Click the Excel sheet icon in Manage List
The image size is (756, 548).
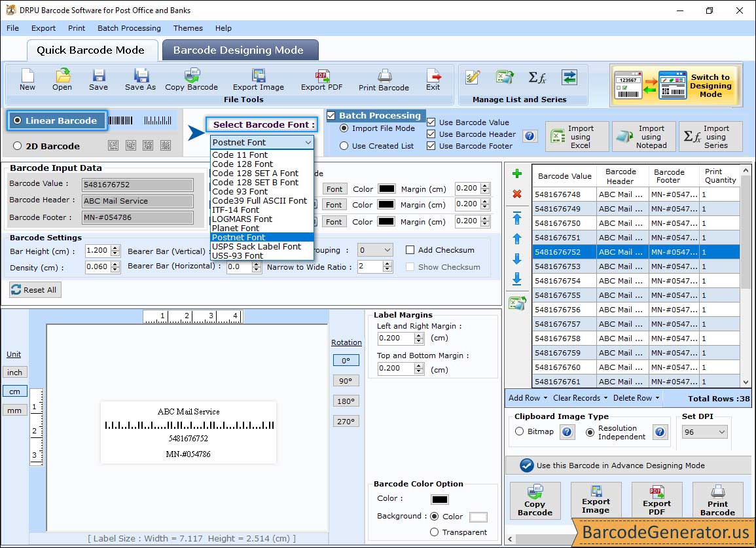[x=505, y=77]
